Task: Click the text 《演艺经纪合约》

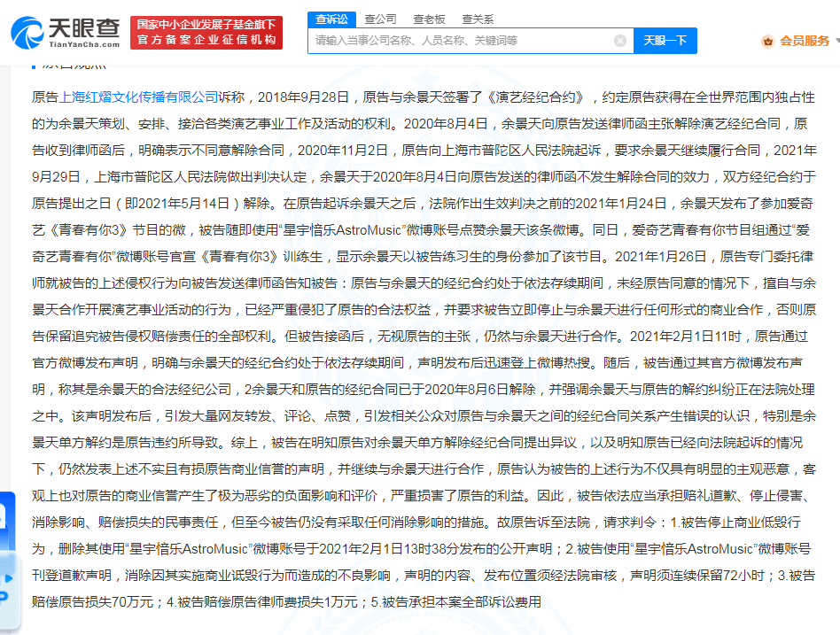Action: pos(537,97)
